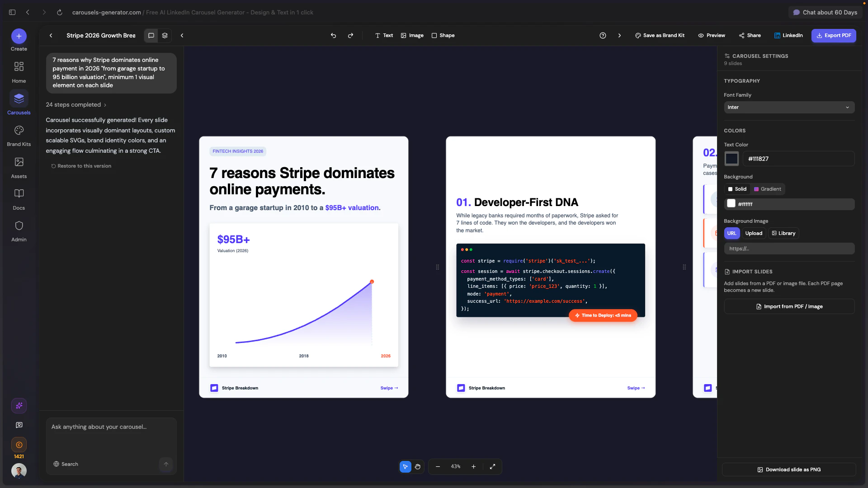Open the text color swatch
868x488 pixels.
pyautogui.click(x=731, y=159)
